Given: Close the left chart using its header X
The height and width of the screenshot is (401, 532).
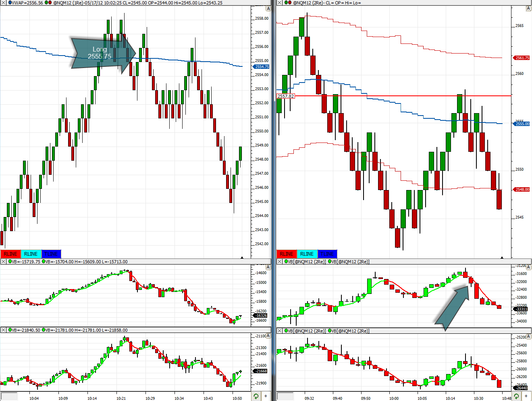Looking at the screenshot, I should point(3,3).
